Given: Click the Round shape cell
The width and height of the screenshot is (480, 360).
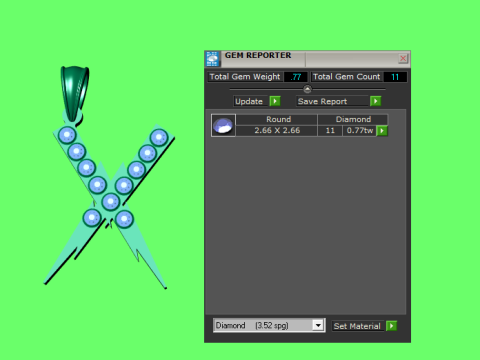Looking at the screenshot, I should pos(277,119).
